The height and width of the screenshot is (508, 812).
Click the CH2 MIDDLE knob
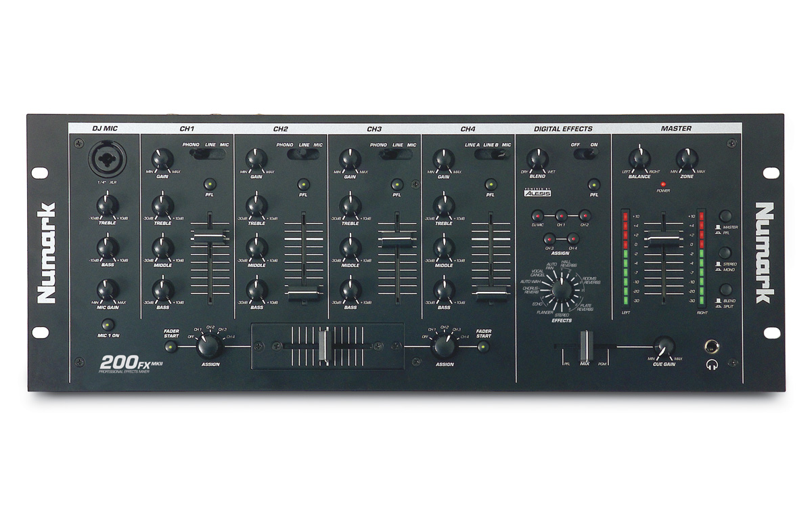coord(256,247)
